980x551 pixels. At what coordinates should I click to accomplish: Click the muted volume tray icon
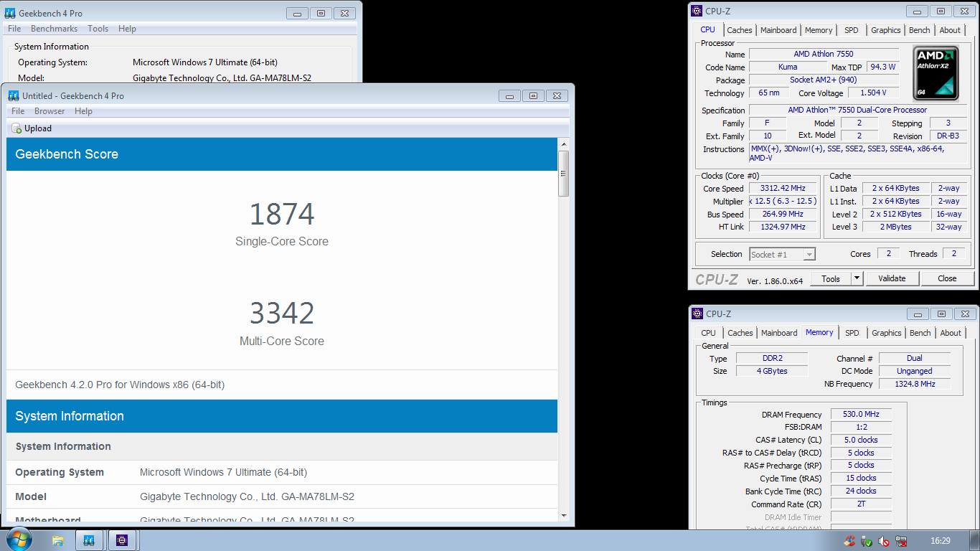tap(884, 541)
